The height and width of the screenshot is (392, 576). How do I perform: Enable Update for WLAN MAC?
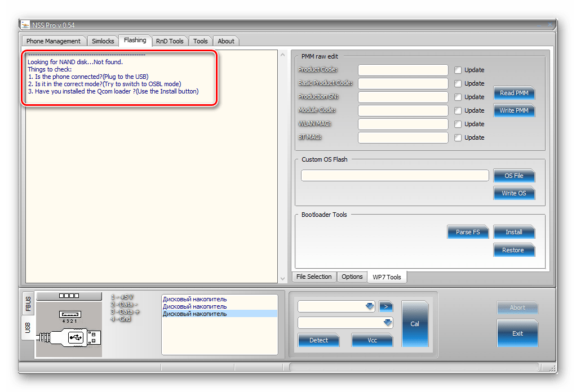coord(458,124)
